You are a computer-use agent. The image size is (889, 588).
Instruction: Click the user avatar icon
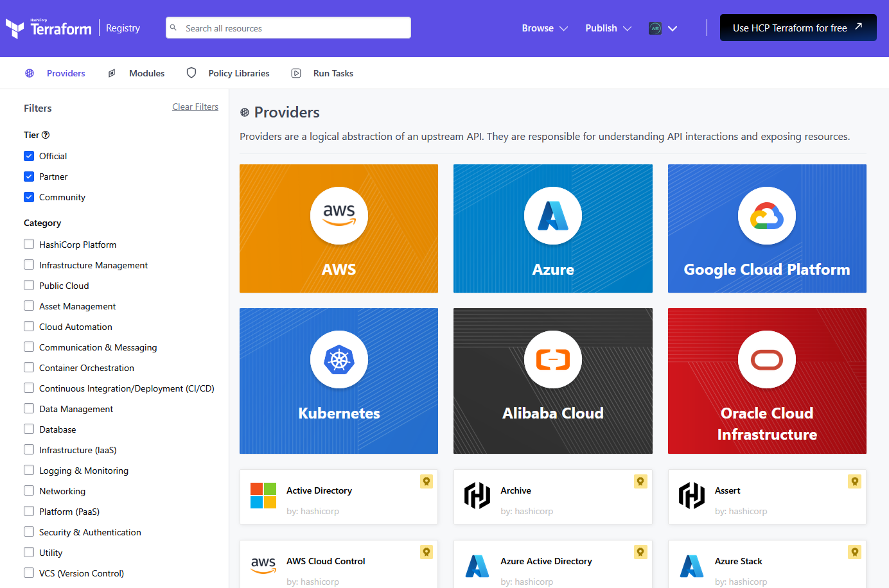(x=655, y=28)
